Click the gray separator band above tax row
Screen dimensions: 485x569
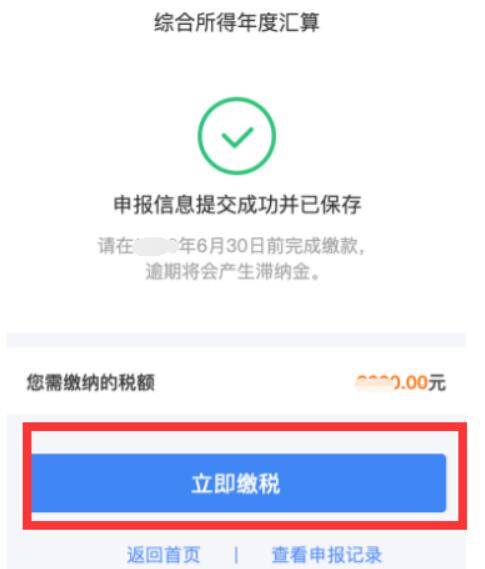click(236, 340)
